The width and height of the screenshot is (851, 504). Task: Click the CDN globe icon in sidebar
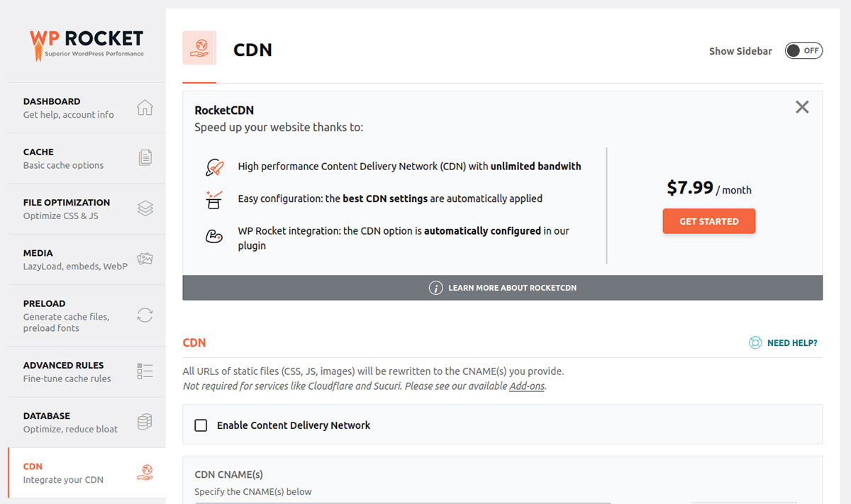click(x=145, y=472)
